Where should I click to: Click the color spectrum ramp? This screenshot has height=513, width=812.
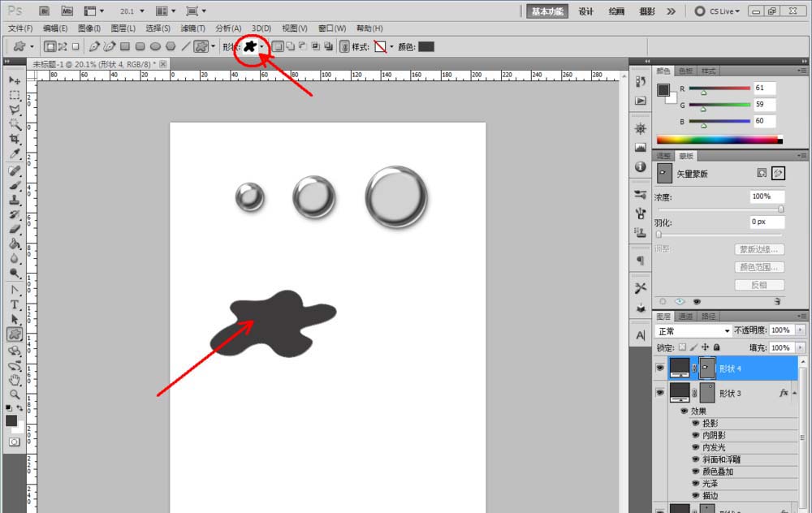(x=719, y=140)
